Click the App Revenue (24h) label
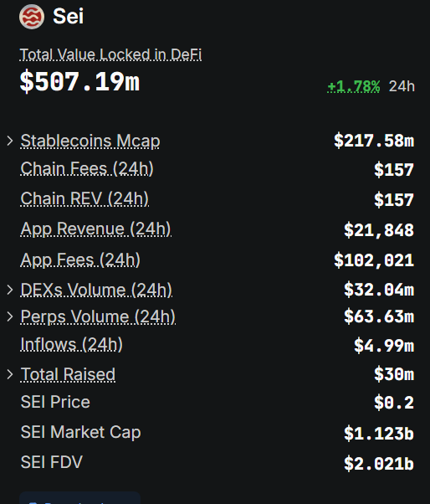This screenshot has height=504, width=430. coord(95,229)
